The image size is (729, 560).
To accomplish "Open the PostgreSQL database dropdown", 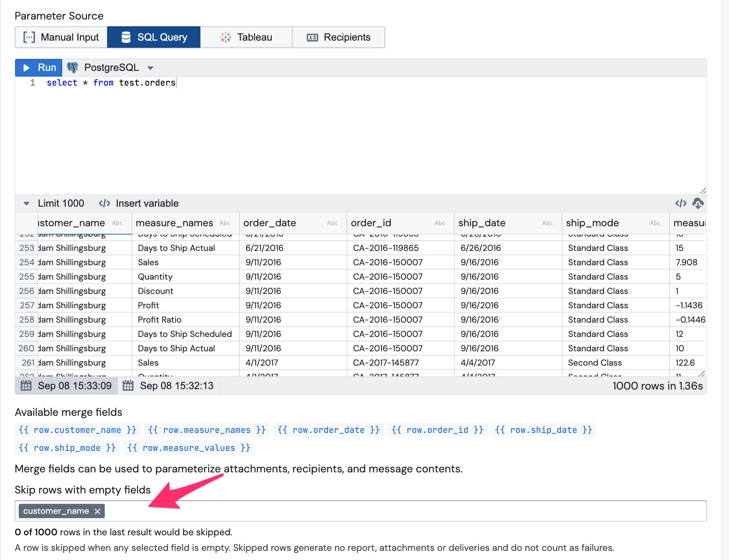I will point(111,68).
